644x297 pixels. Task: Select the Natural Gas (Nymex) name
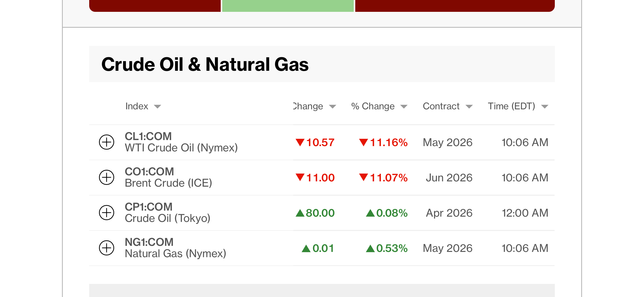(x=175, y=254)
